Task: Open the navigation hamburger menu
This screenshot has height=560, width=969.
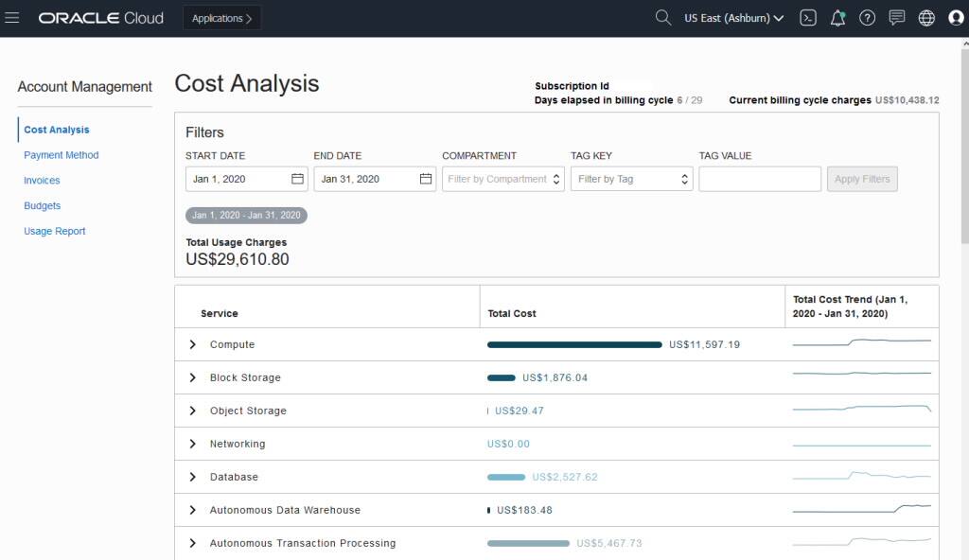Action: (x=12, y=16)
